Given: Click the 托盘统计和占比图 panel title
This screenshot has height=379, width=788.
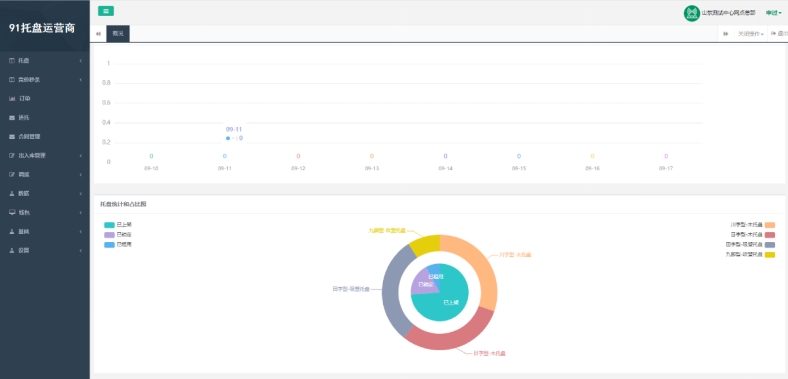Looking at the screenshot, I should click(124, 204).
